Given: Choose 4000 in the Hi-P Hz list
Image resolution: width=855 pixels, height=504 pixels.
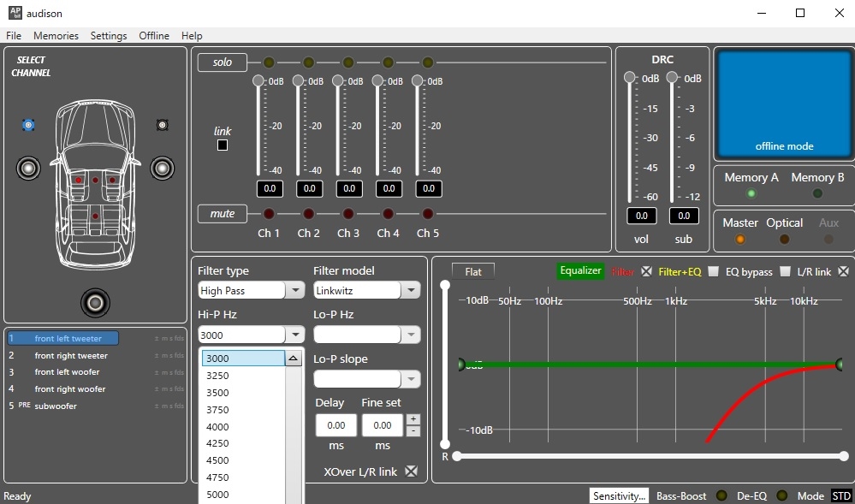Looking at the screenshot, I should coord(217,427).
